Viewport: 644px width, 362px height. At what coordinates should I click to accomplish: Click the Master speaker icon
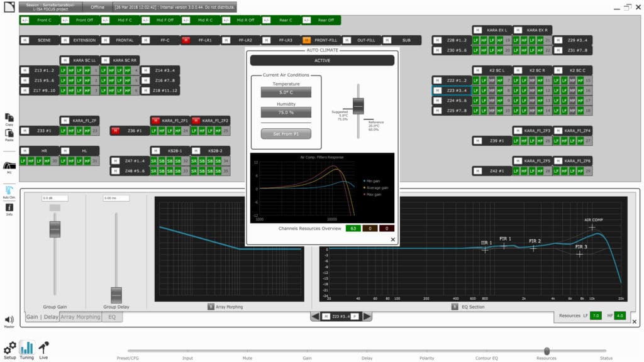[x=9, y=321]
